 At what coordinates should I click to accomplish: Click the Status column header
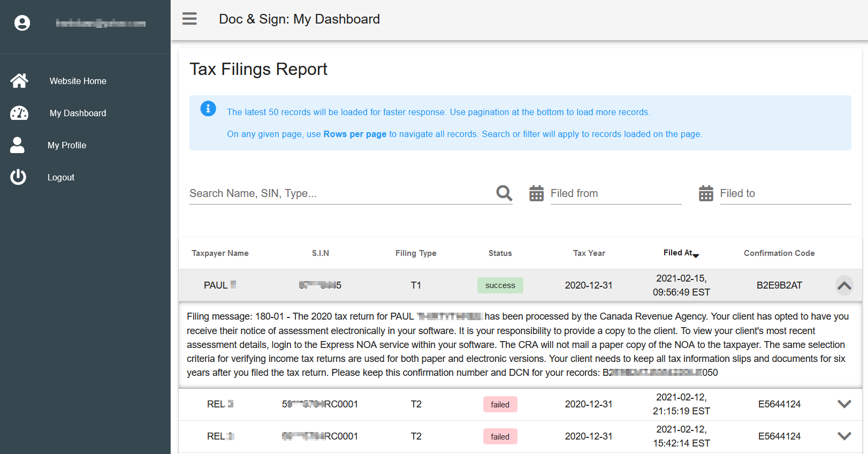[x=500, y=253]
